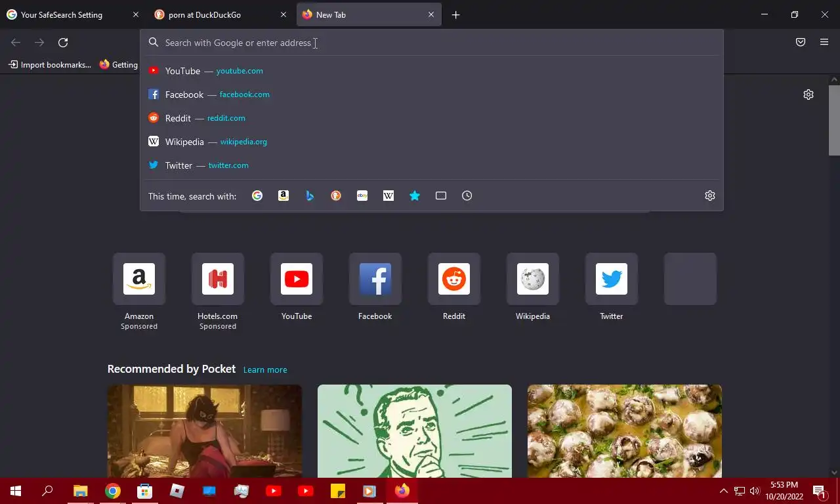
Task: Choose Wikipedia suggestion in address dropdown
Action: pos(432,142)
